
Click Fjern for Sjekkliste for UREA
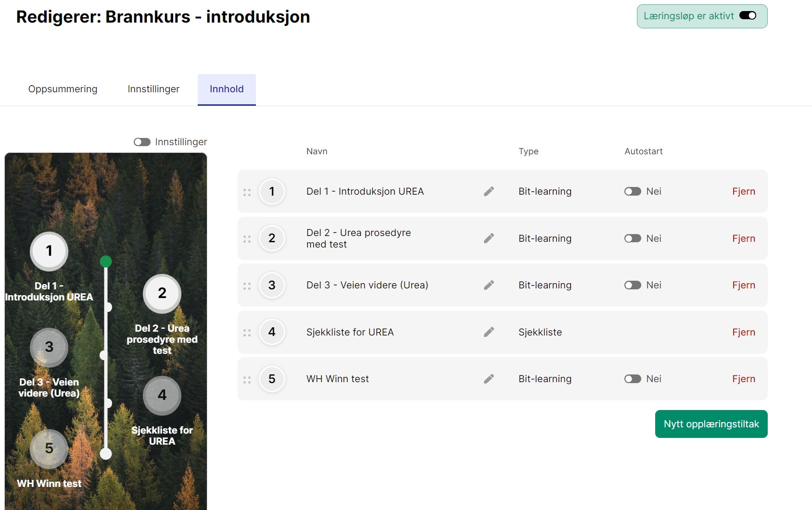[x=743, y=332]
